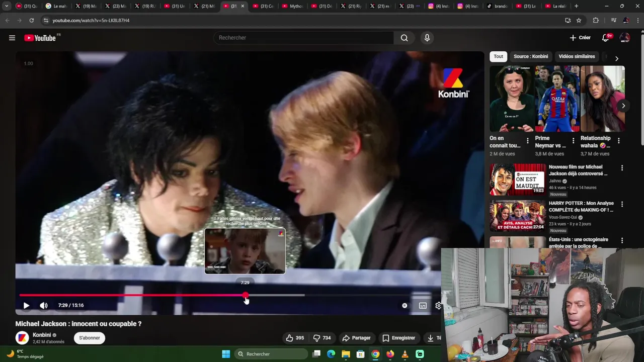Viewport: 644px width, 362px height.
Task: Open the Nouveau film sur Michael Jackson title
Action: 578,170
